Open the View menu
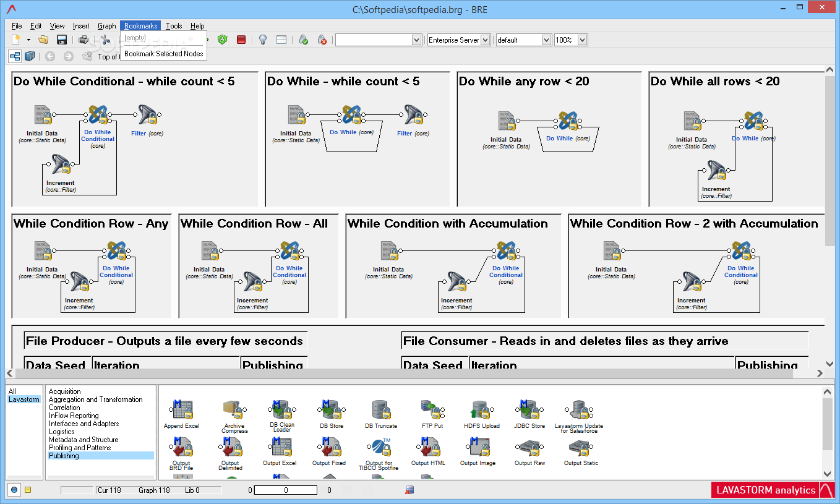Screen dimensions: 840x504 [x=57, y=26]
